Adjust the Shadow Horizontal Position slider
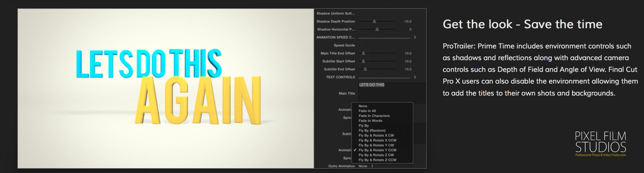 pyautogui.click(x=377, y=29)
